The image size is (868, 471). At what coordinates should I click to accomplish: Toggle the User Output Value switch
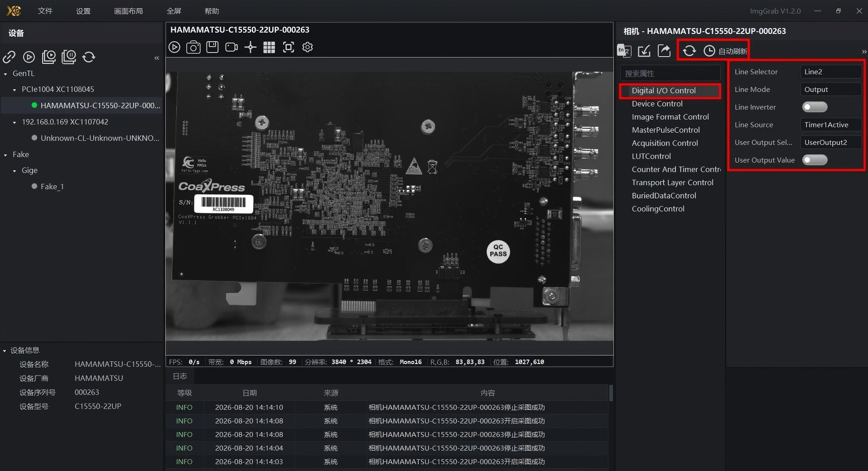click(815, 160)
